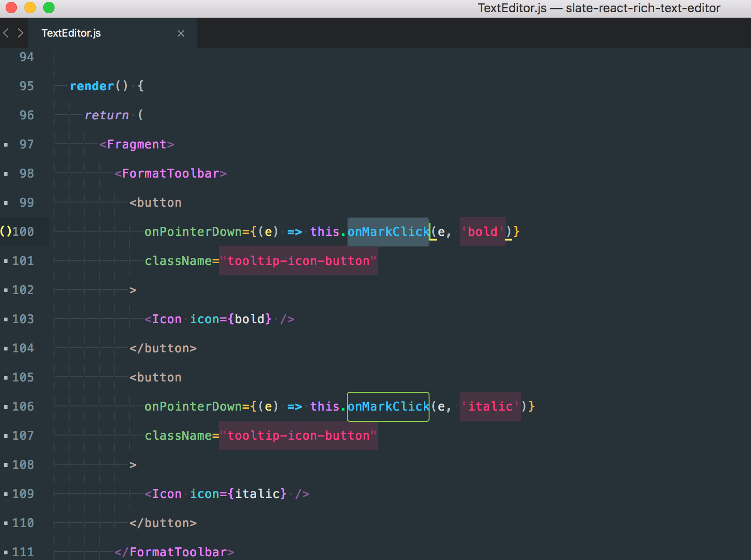Click outlined onMarkClick on line 106
Image resolution: width=751 pixels, height=560 pixels.
[x=388, y=406]
